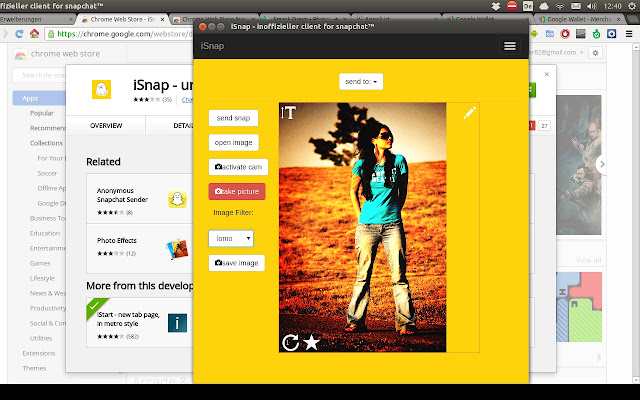Click the dark gray extension icon in Chrome toolbar

(581, 34)
